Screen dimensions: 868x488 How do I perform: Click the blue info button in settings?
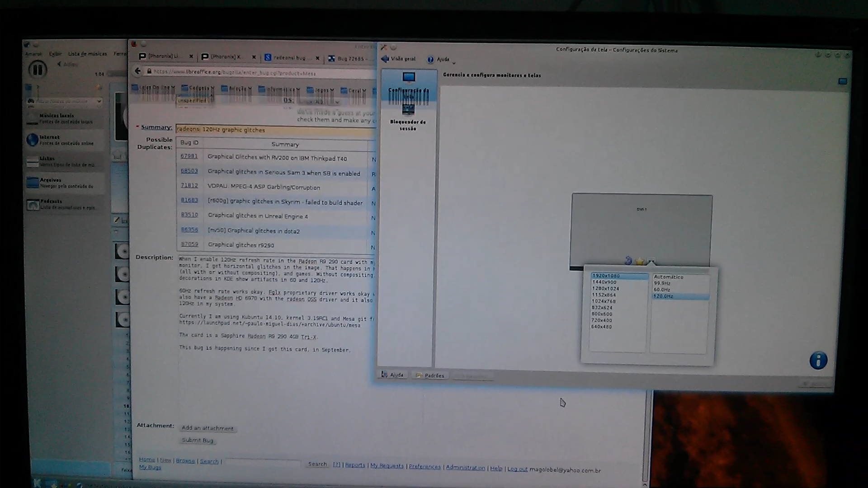(818, 361)
